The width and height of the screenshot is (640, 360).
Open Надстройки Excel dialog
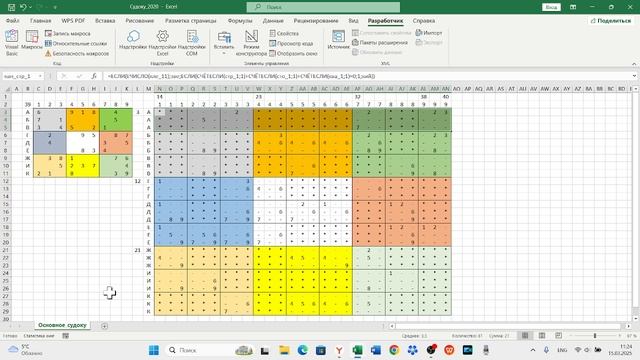[x=162, y=42]
